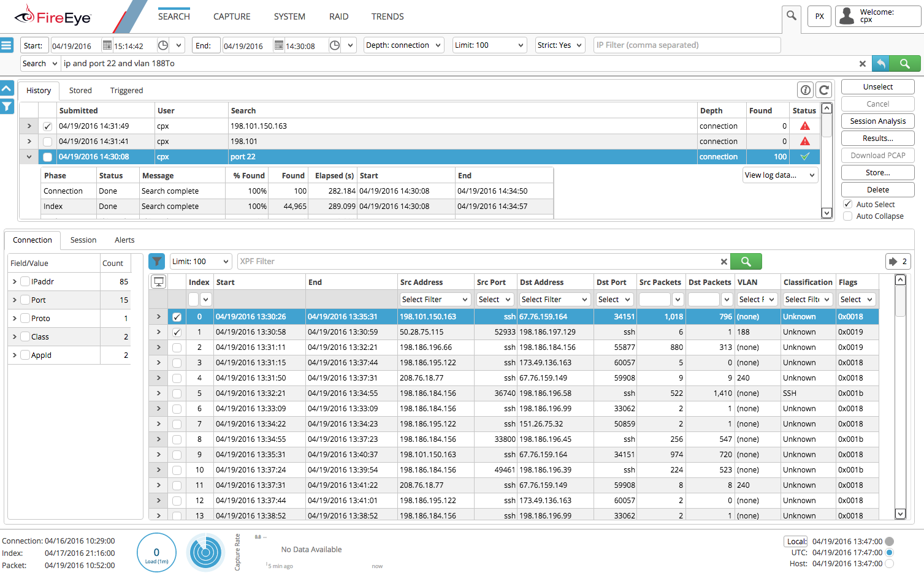The width and height of the screenshot is (924, 573).
Task: Open the End time clock picker
Action: point(335,45)
